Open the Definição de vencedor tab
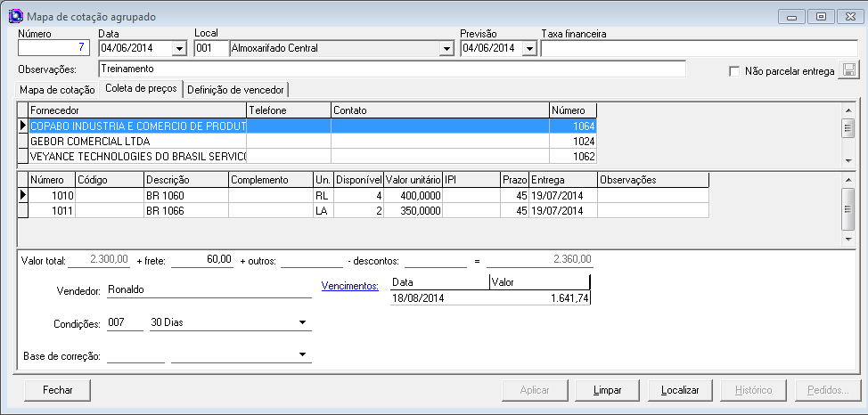This screenshot has height=415, width=868. coord(235,89)
